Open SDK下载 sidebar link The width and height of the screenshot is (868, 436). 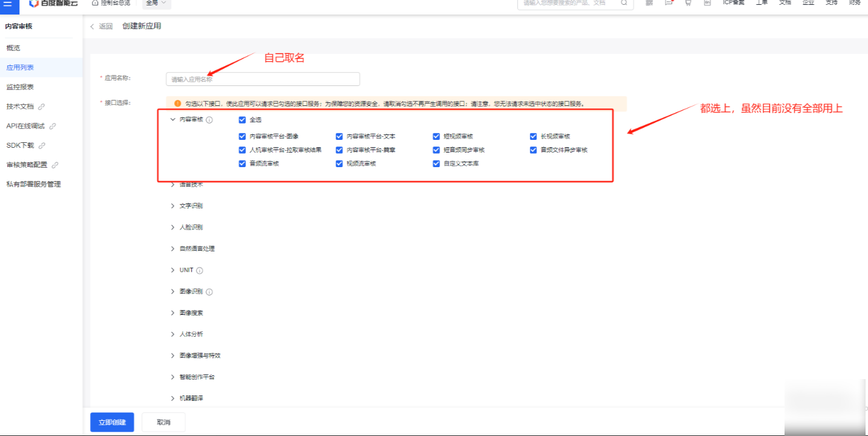tap(20, 145)
